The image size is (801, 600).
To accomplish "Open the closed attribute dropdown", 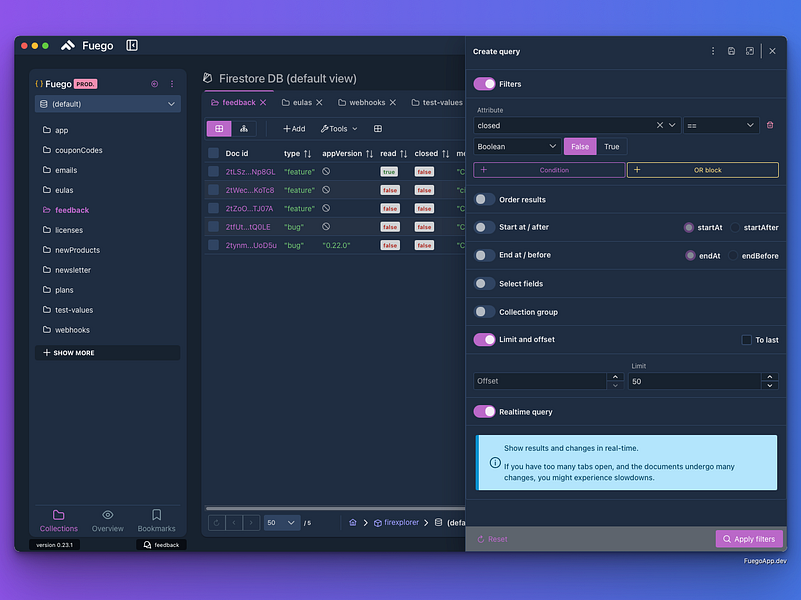I will coord(672,125).
